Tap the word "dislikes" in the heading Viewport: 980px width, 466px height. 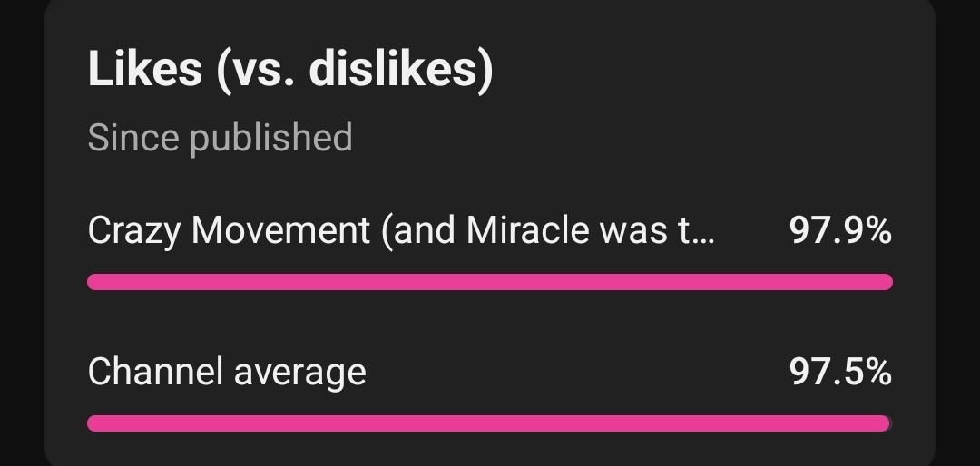coord(393,69)
